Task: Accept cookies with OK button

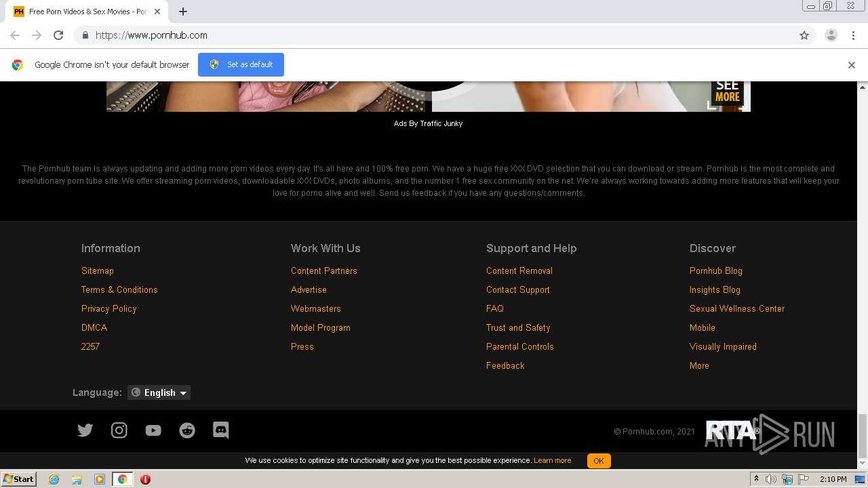Action: (599, 461)
